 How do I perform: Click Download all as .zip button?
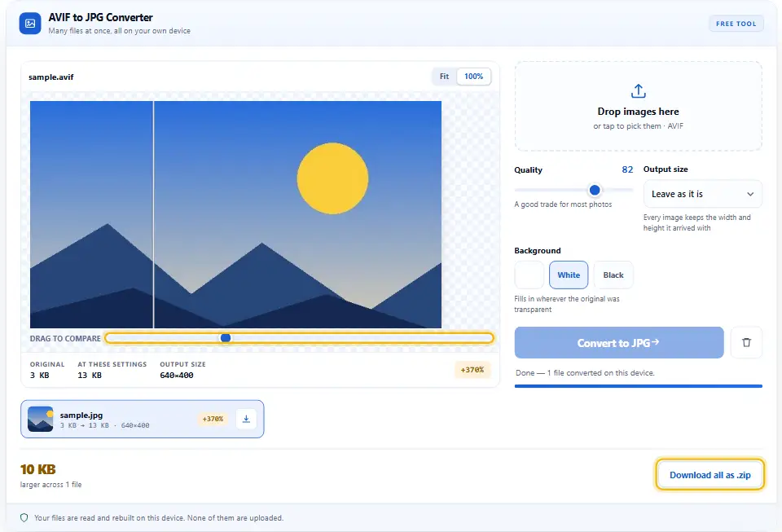pos(710,475)
